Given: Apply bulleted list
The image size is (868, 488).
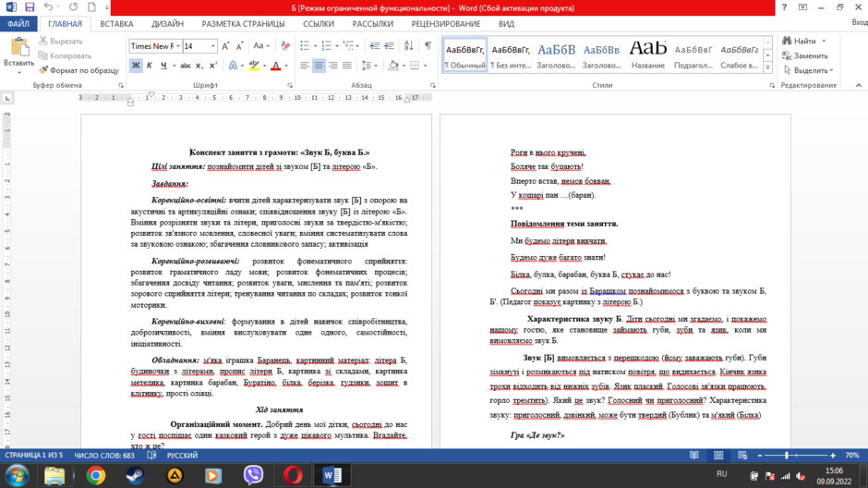Looking at the screenshot, I should 305,46.
